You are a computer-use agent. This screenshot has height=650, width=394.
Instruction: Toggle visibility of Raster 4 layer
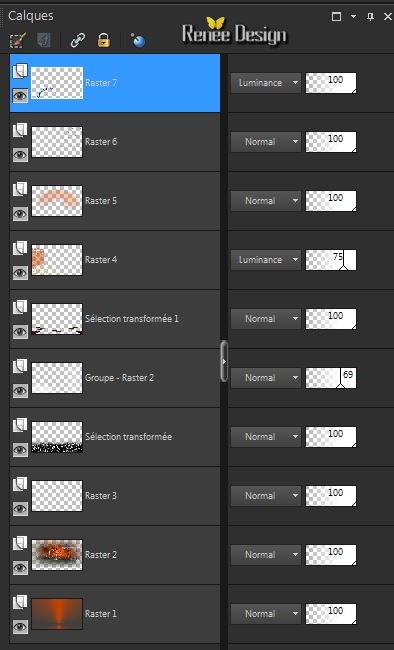(x=20, y=273)
